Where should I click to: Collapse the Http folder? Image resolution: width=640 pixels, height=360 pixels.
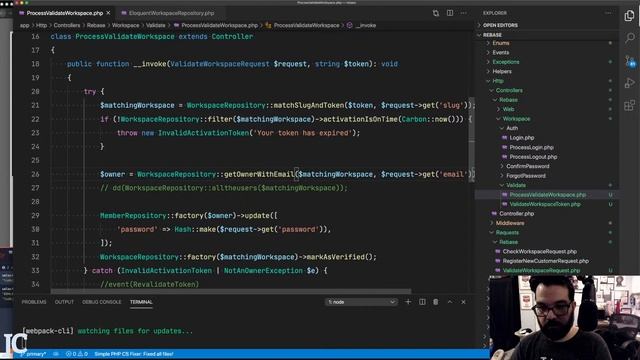click(498, 81)
